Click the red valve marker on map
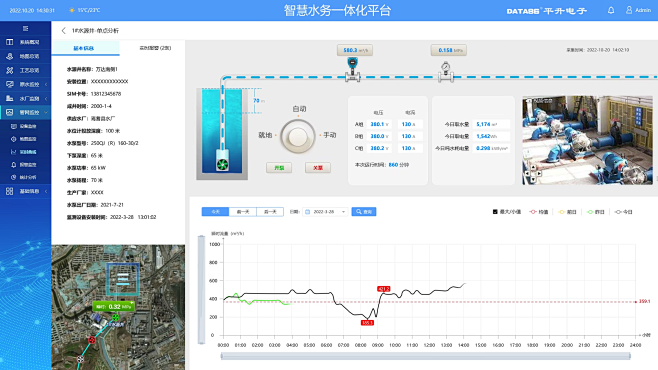Viewport: 658px width, 370px height. (92, 339)
